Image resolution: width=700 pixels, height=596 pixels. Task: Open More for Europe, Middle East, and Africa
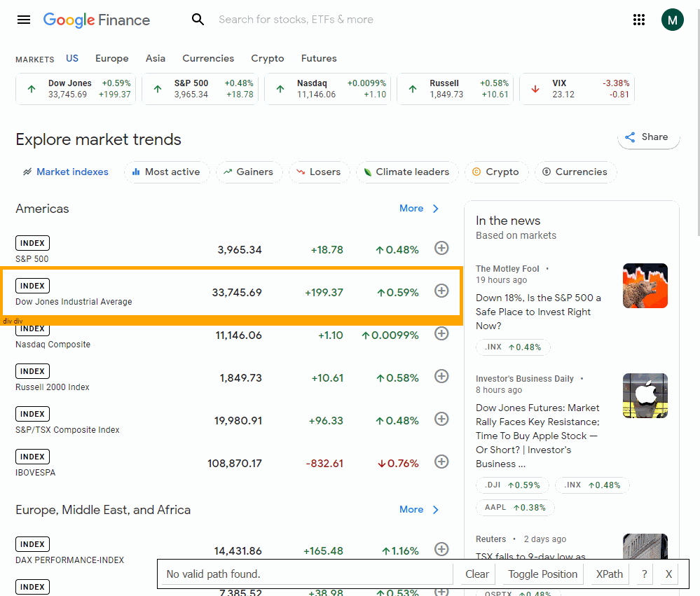pyautogui.click(x=419, y=509)
